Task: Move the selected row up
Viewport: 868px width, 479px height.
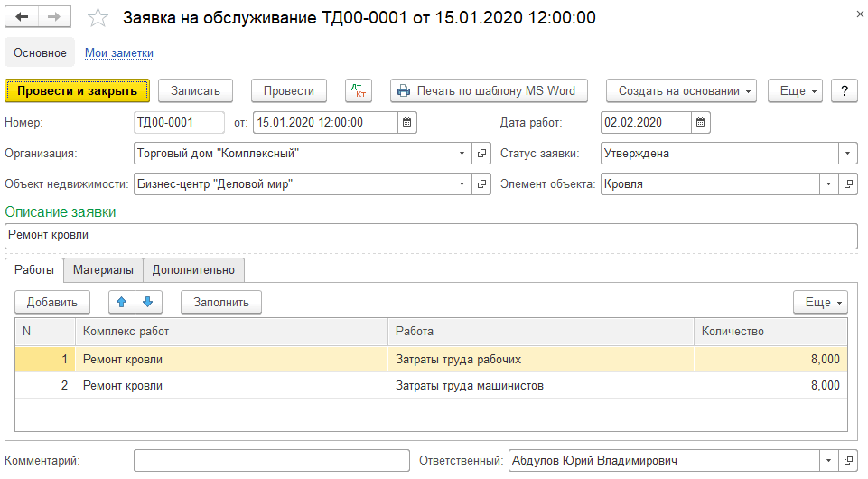Action: tap(122, 302)
